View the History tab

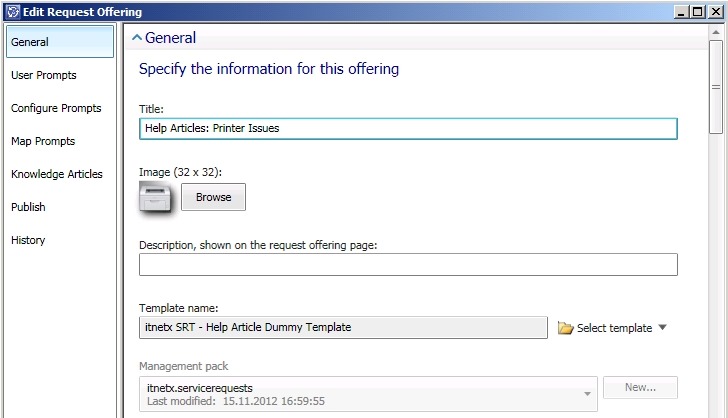click(28, 240)
